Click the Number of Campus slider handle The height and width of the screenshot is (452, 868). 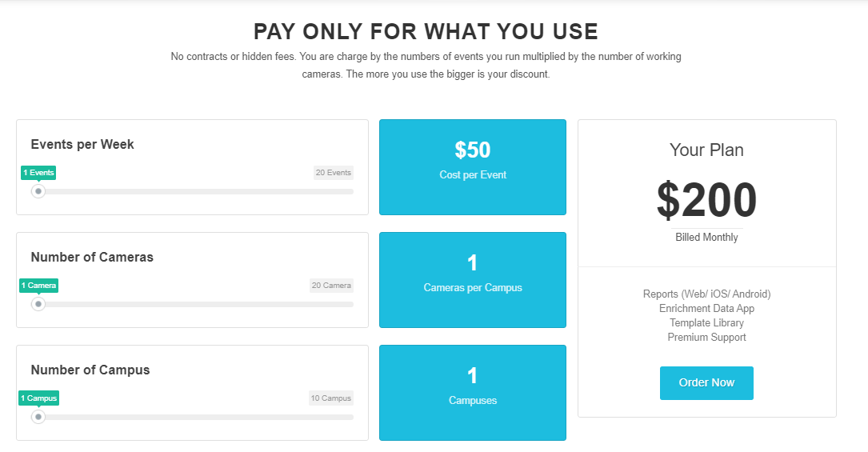pos(38,417)
